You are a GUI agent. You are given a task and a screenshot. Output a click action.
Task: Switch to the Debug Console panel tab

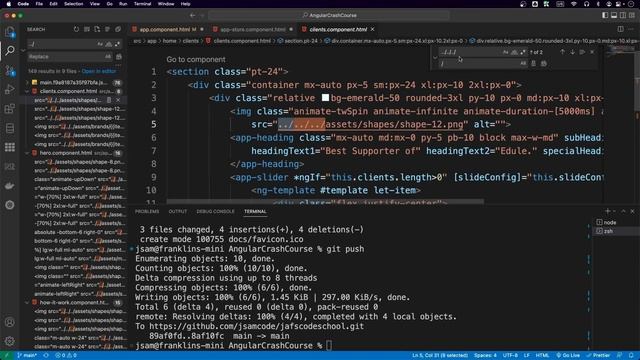click(216, 211)
